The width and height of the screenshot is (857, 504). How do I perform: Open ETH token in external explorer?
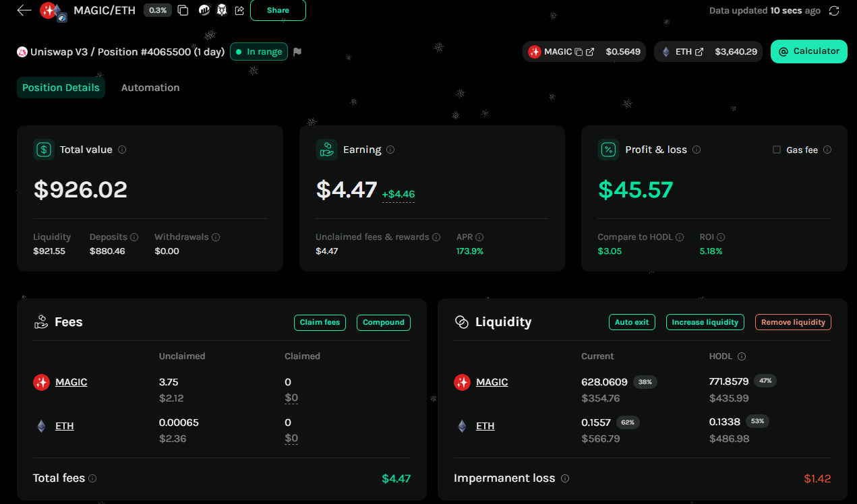click(x=699, y=52)
